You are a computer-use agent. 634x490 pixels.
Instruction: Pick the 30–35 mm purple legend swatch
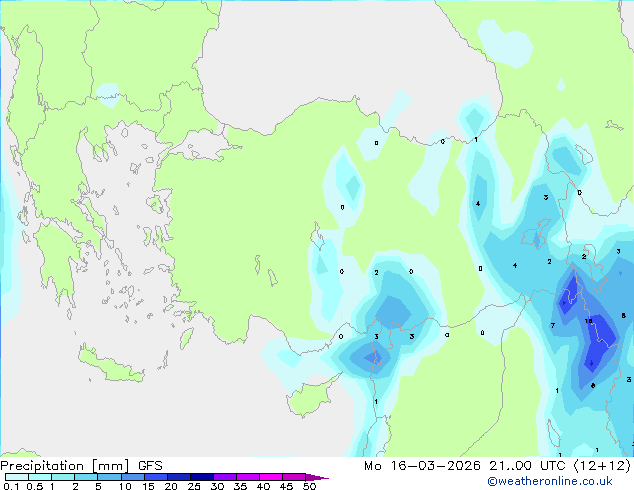coord(225,477)
